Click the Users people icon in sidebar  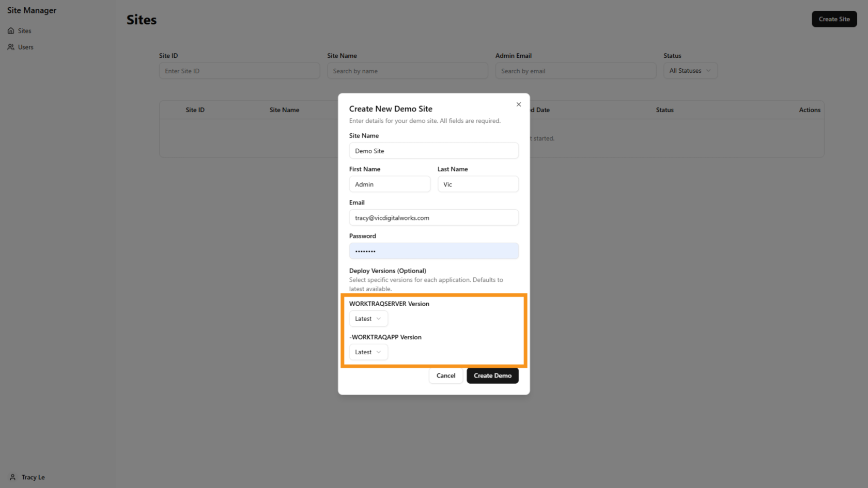point(11,47)
